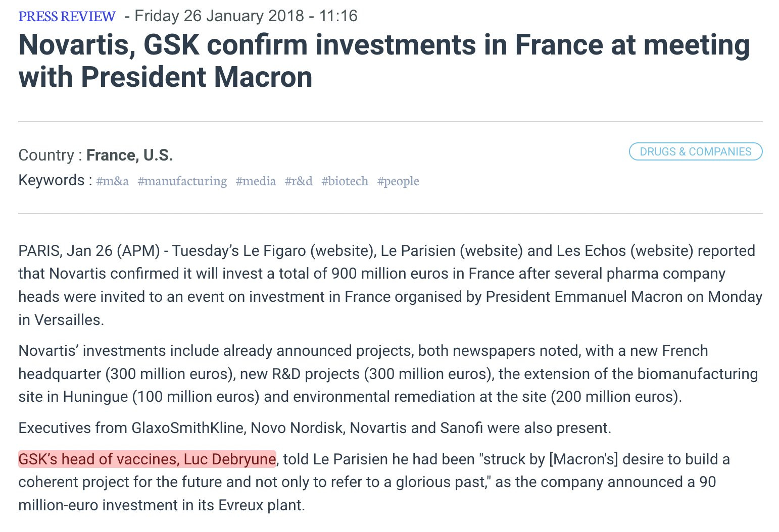Follow the #media keyword link

(x=256, y=181)
